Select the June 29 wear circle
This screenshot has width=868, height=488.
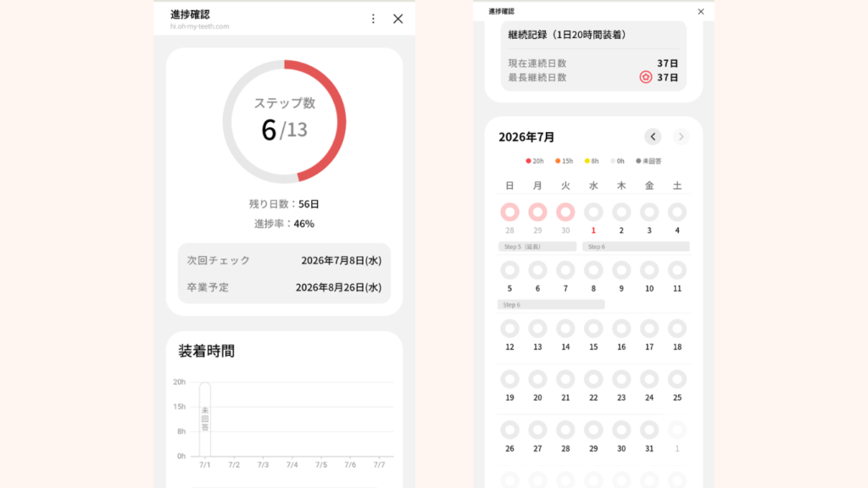pyautogui.click(x=537, y=212)
